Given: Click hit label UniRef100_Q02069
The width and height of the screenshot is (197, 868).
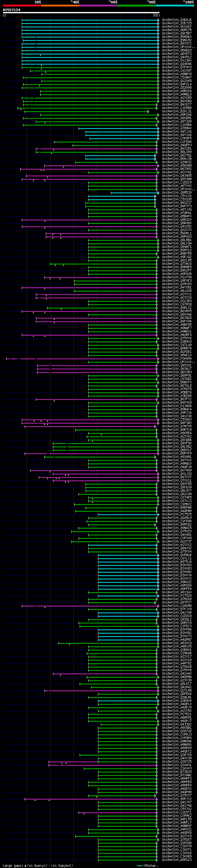Looking at the screenshot, I should pyautogui.click(x=177, y=81).
